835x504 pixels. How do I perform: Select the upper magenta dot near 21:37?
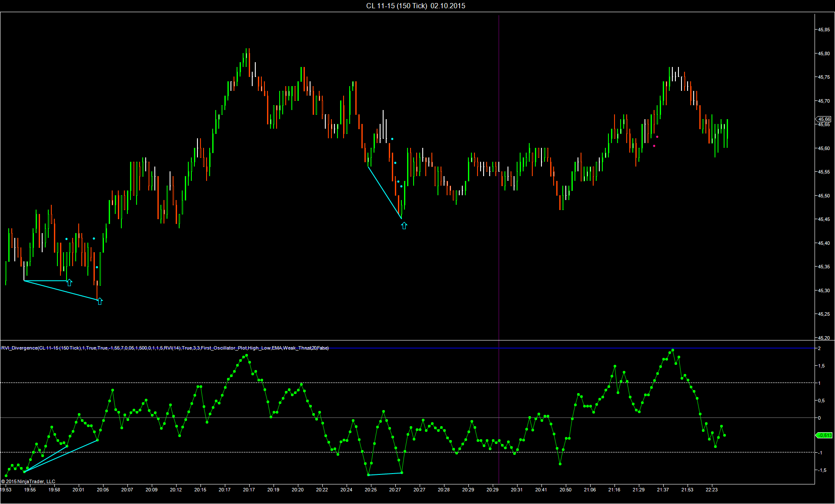coord(657,137)
